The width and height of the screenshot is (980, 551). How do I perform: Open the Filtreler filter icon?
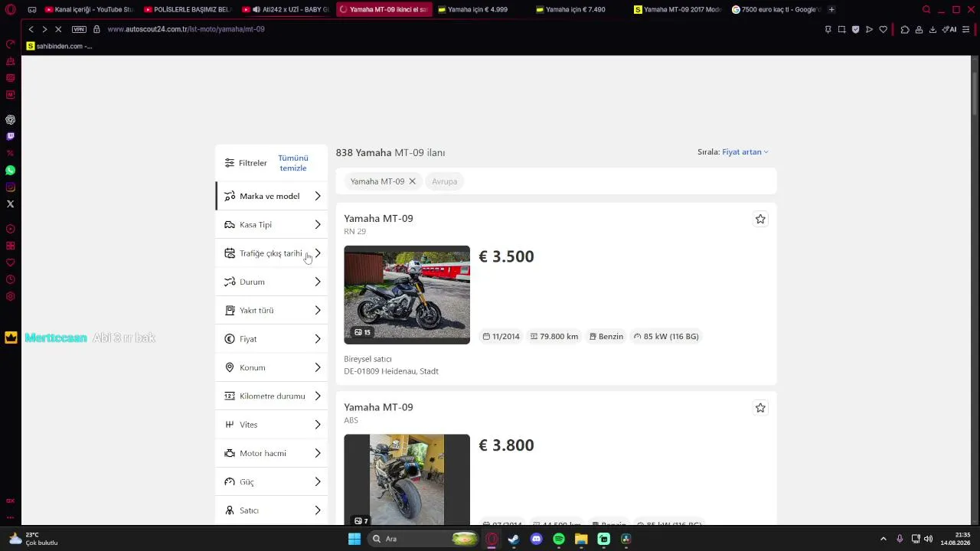coord(230,163)
